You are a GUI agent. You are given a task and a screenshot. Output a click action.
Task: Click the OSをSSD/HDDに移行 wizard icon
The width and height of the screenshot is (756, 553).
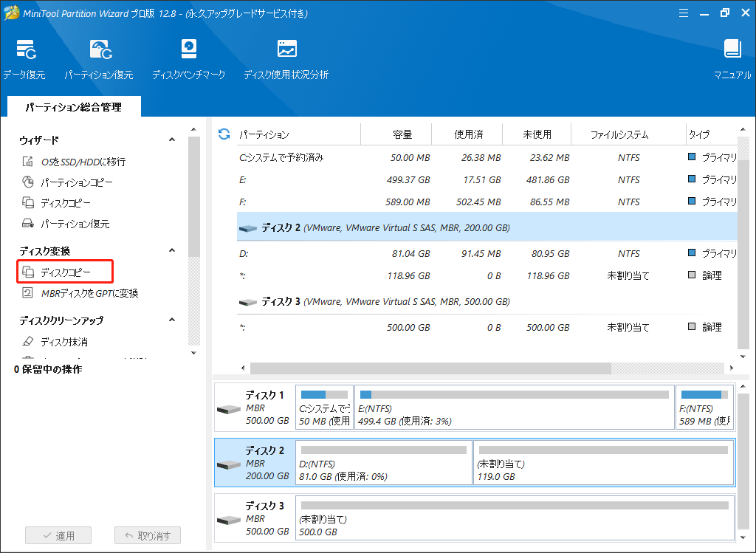[28, 162]
